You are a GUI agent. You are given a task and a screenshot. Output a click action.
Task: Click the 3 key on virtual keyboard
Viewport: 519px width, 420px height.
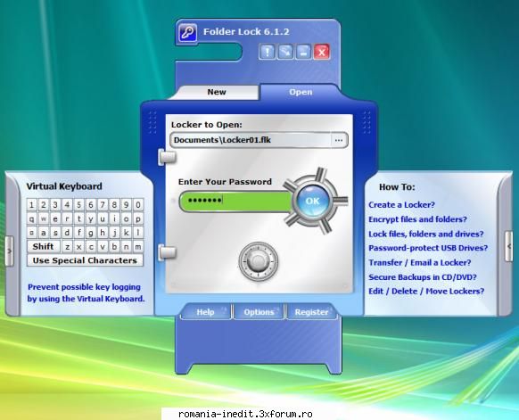(55, 205)
